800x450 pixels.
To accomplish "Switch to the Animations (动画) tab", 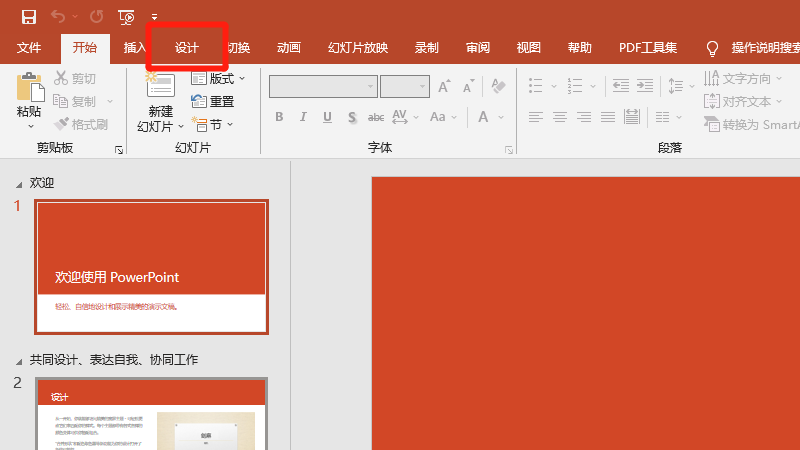I will (x=289, y=47).
